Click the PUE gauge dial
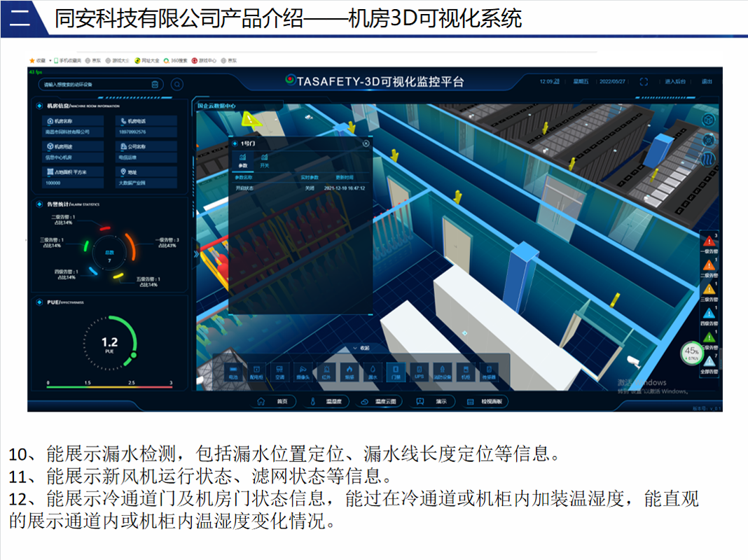748x560 pixels. pyautogui.click(x=109, y=343)
